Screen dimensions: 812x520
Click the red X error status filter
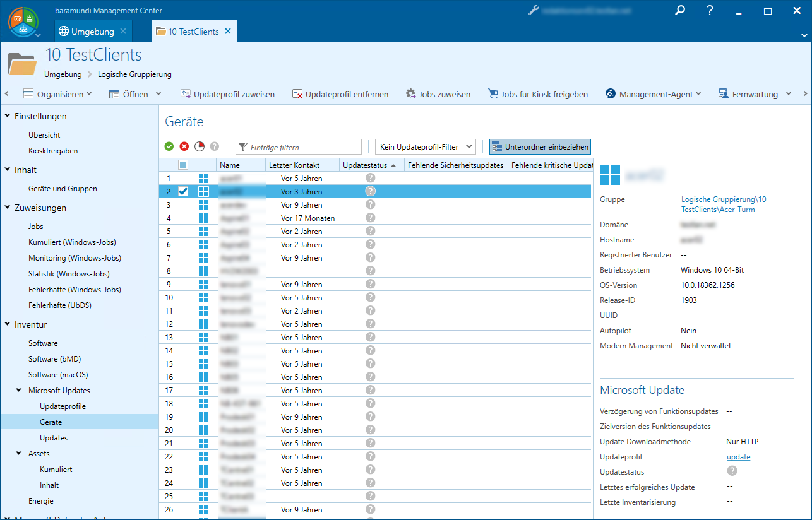(x=184, y=146)
